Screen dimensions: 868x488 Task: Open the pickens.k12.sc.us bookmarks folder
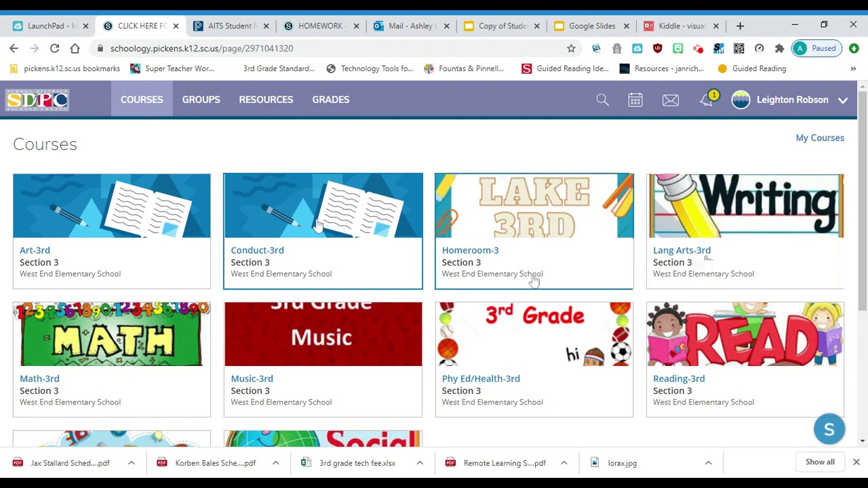point(65,68)
